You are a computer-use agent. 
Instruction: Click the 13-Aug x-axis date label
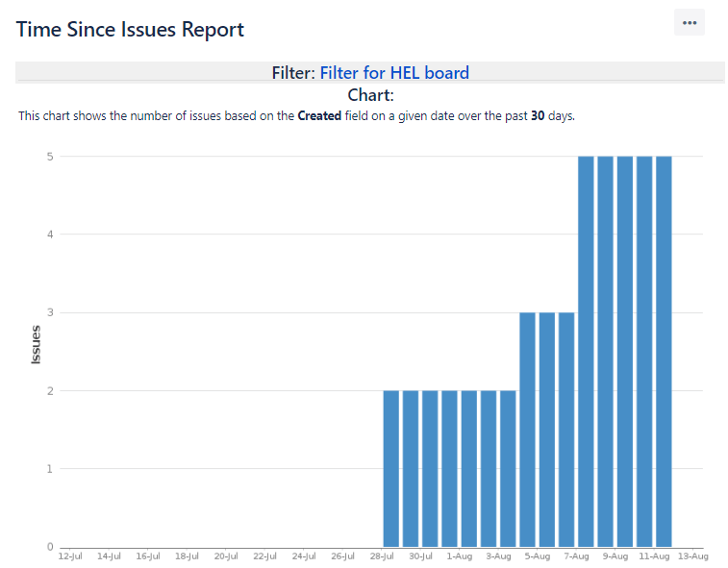pos(692,556)
